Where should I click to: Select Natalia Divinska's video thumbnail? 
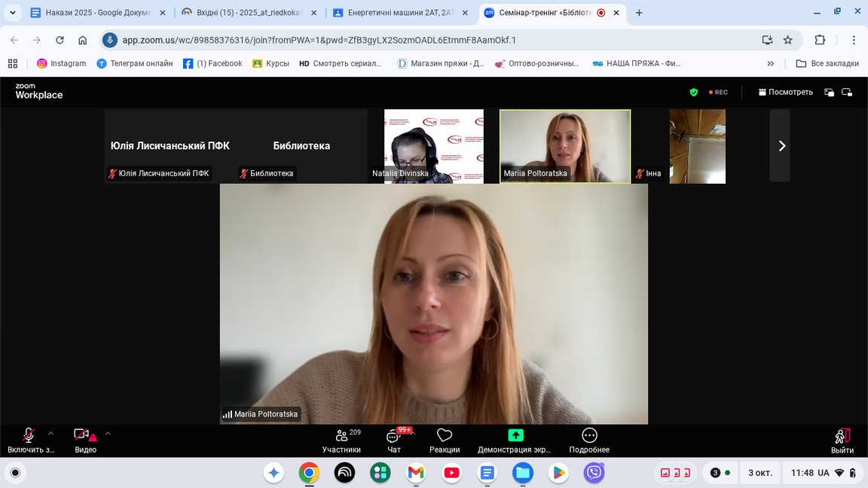[433, 145]
